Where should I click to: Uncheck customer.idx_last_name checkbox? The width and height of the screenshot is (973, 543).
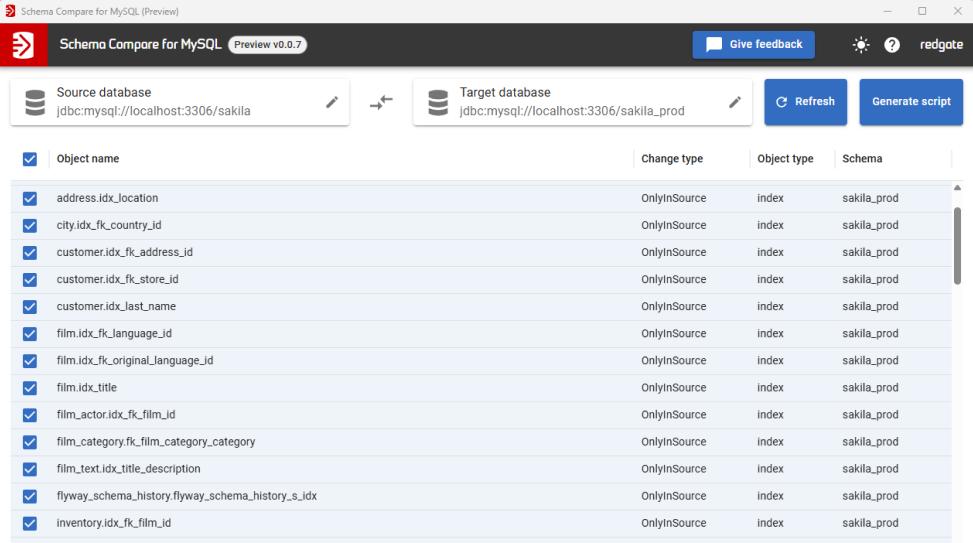(x=30, y=307)
